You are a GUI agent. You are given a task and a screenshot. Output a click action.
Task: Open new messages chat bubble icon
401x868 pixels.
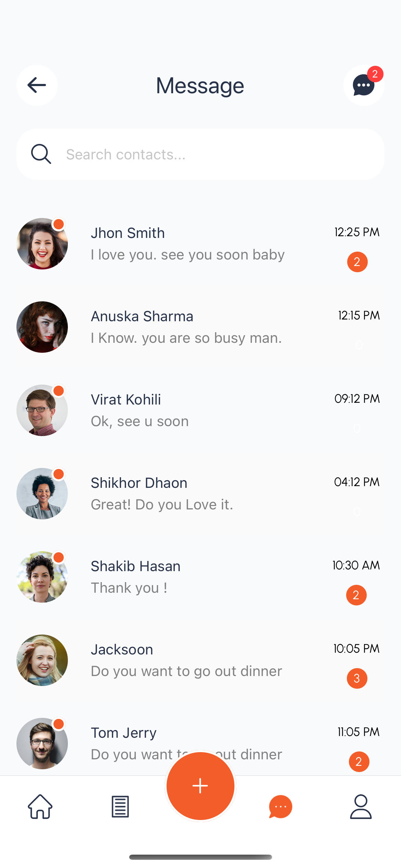click(x=363, y=85)
